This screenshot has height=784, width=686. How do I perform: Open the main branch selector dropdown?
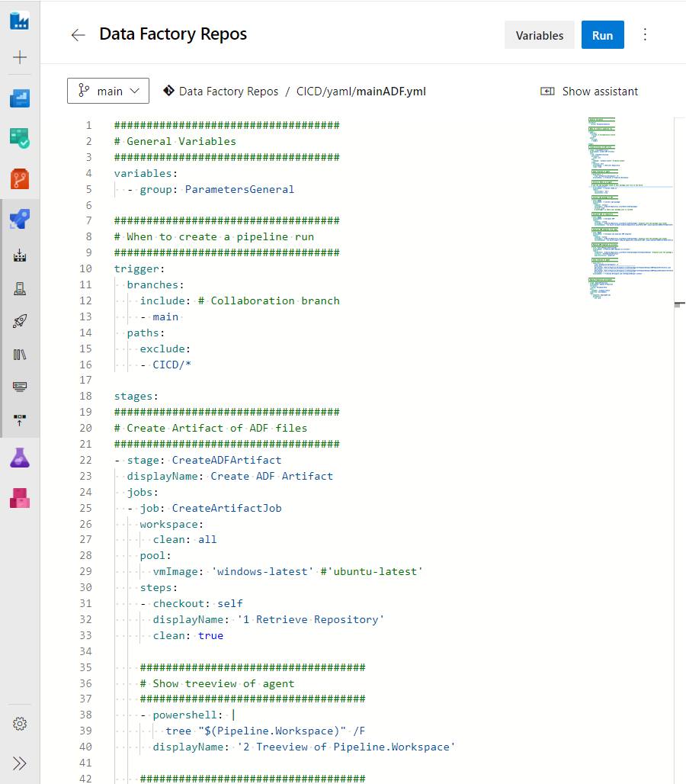107,91
